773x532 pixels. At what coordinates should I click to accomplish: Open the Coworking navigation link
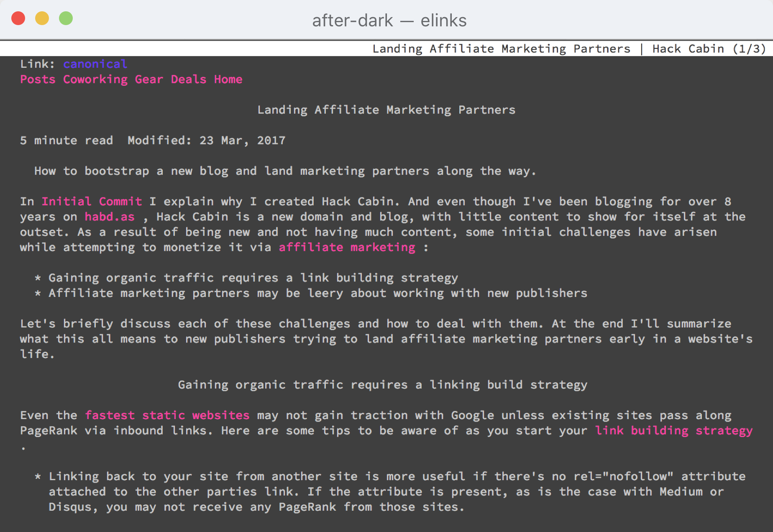point(95,79)
